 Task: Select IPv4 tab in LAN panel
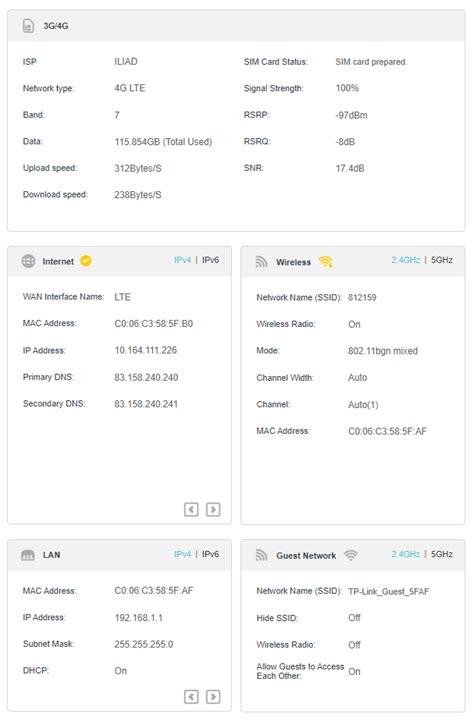pos(183,554)
